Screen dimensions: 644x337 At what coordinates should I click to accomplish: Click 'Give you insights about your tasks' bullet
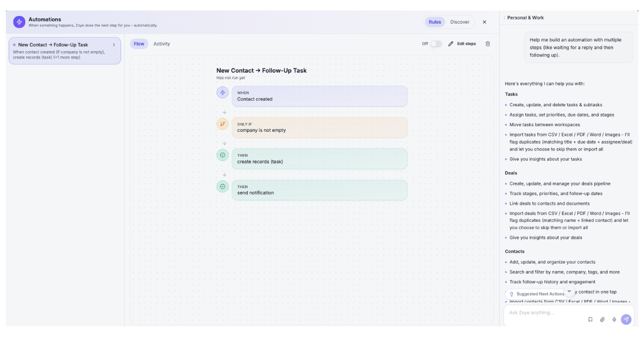click(546, 159)
